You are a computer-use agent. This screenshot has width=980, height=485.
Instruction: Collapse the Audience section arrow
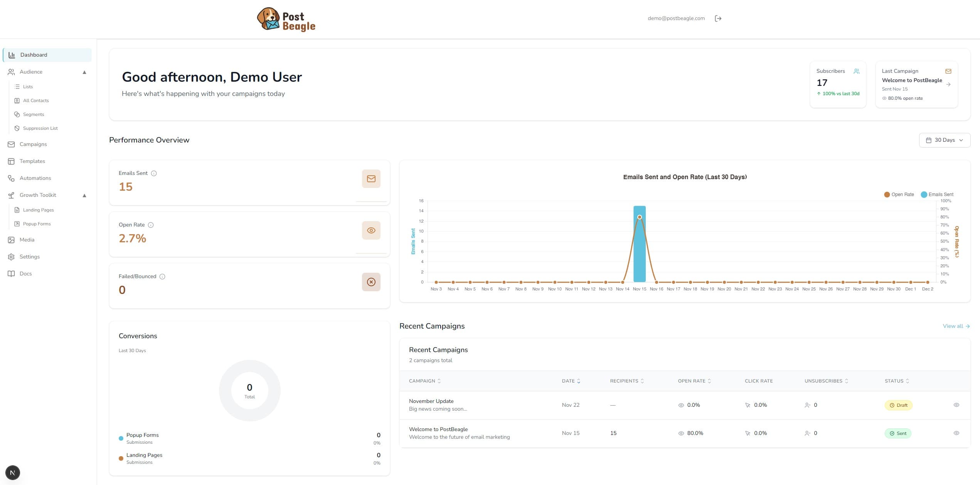(x=84, y=72)
